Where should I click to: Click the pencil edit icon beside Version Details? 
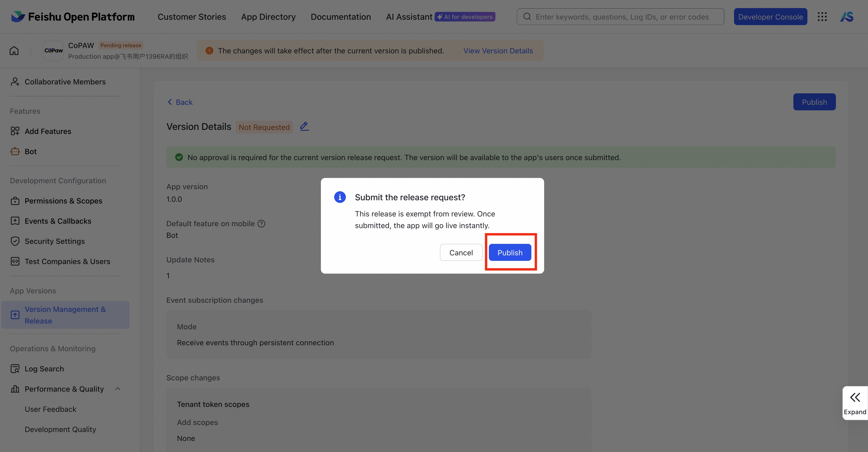[304, 126]
